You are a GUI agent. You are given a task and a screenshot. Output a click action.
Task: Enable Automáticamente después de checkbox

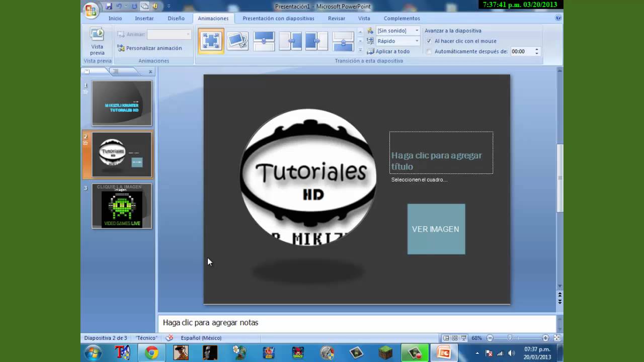tap(429, 51)
